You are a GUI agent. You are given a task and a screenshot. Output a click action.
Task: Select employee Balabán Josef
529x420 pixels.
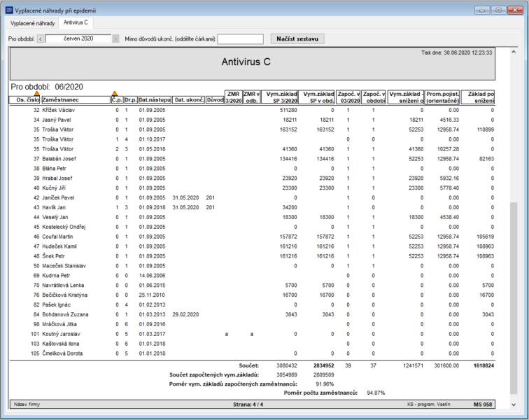click(x=59, y=159)
